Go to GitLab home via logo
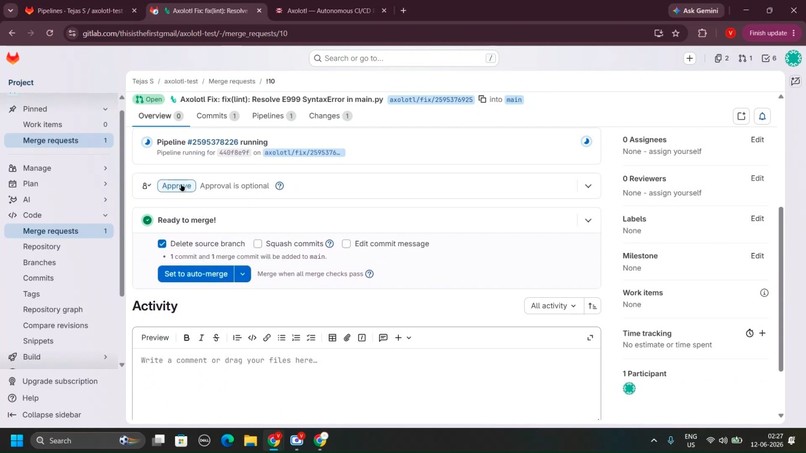 [13, 58]
